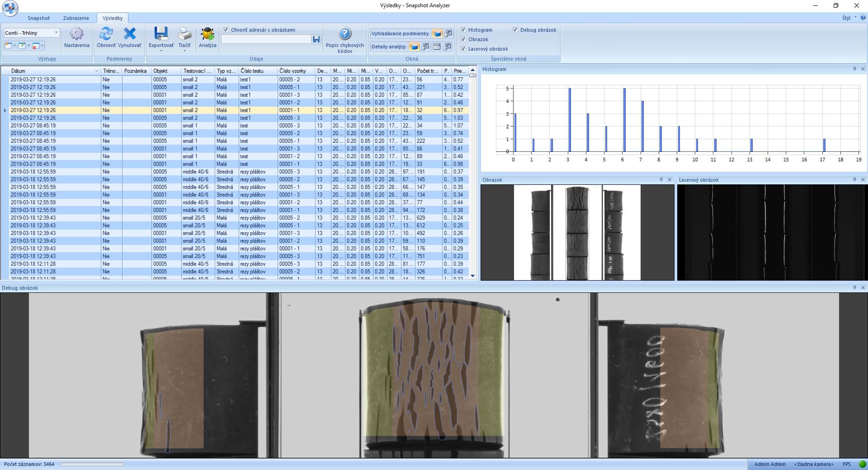Click save icon next to path field

pos(316,40)
